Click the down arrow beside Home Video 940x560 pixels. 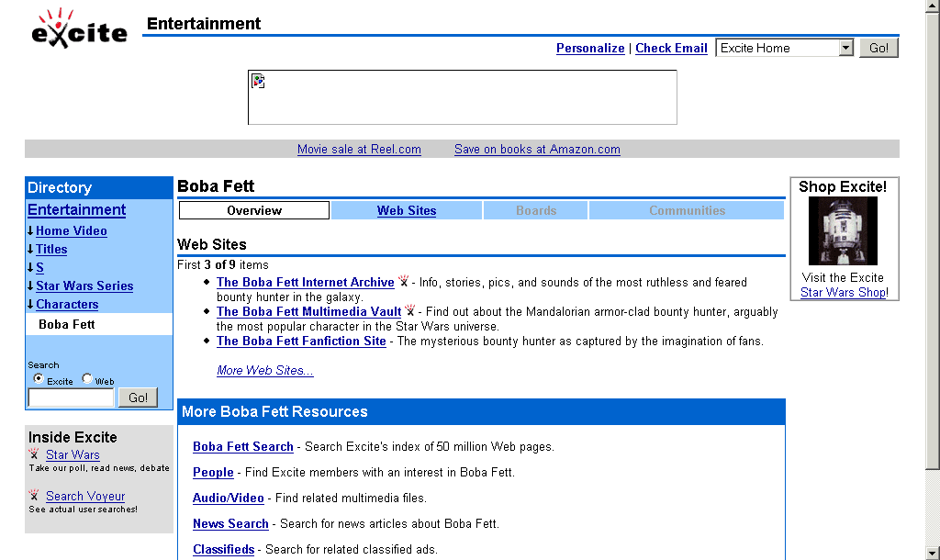(x=30, y=230)
